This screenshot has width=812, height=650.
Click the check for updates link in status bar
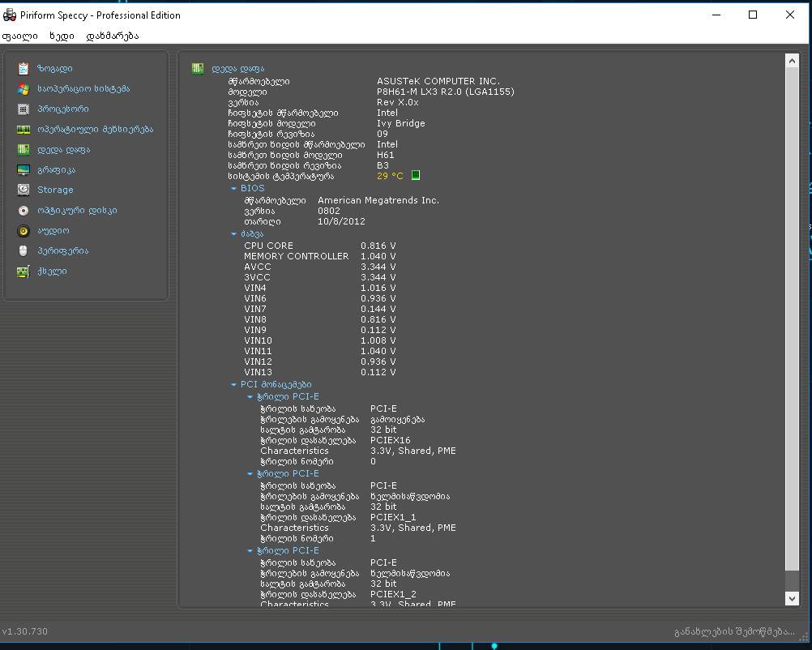(x=734, y=631)
